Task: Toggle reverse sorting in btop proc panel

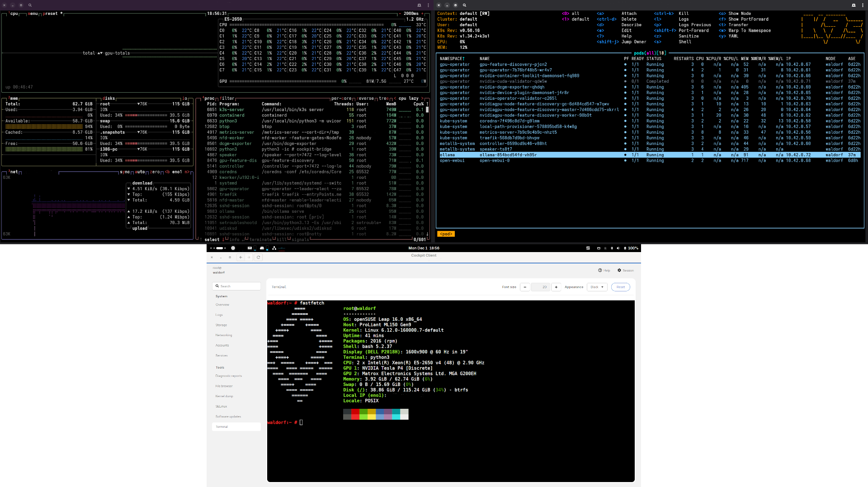Action: coord(366,98)
